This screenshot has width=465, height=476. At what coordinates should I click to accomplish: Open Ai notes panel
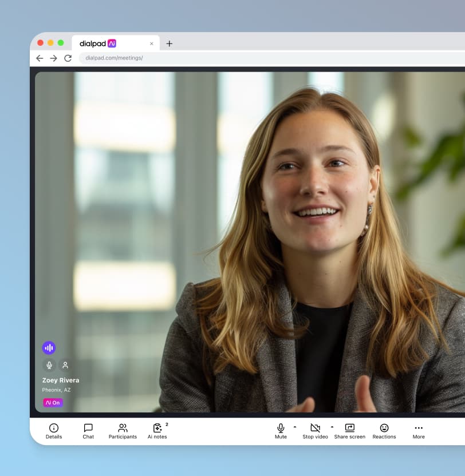157,431
